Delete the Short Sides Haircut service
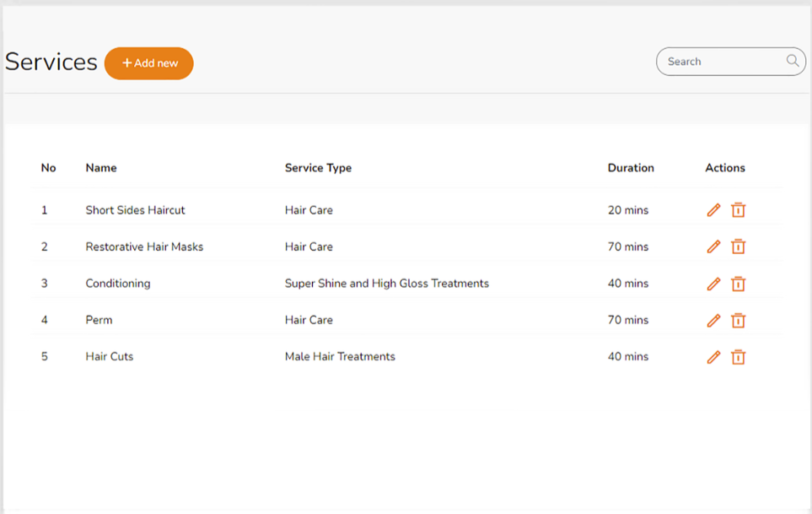Viewport: 812px width, 514px height. click(x=738, y=210)
